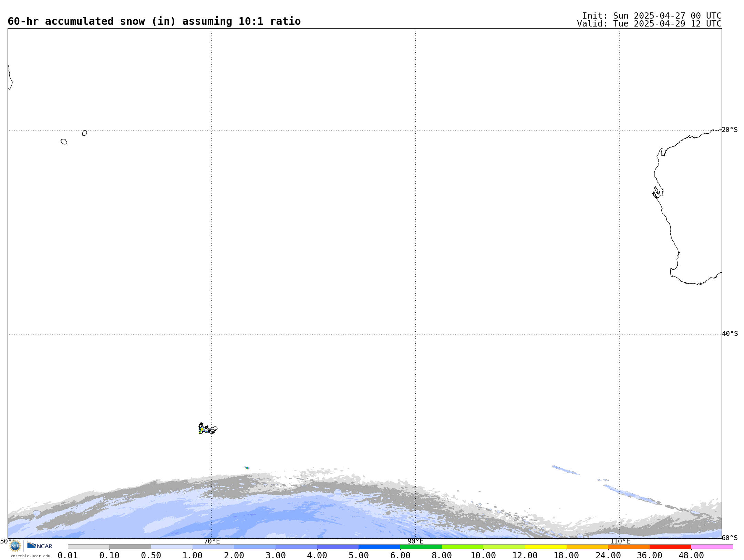The image size is (744, 560).
Task: Open the ensemble.ucar.edu link text
Action: tap(31, 556)
